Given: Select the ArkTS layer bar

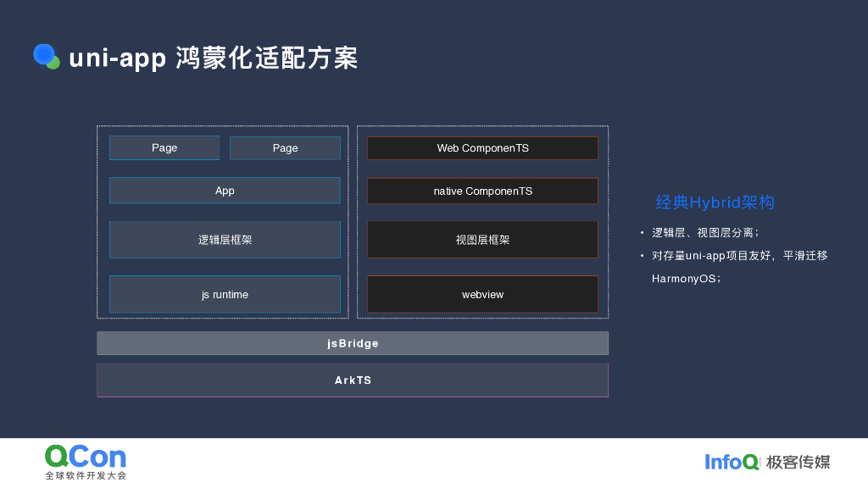Looking at the screenshot, I should pos(353,380).
